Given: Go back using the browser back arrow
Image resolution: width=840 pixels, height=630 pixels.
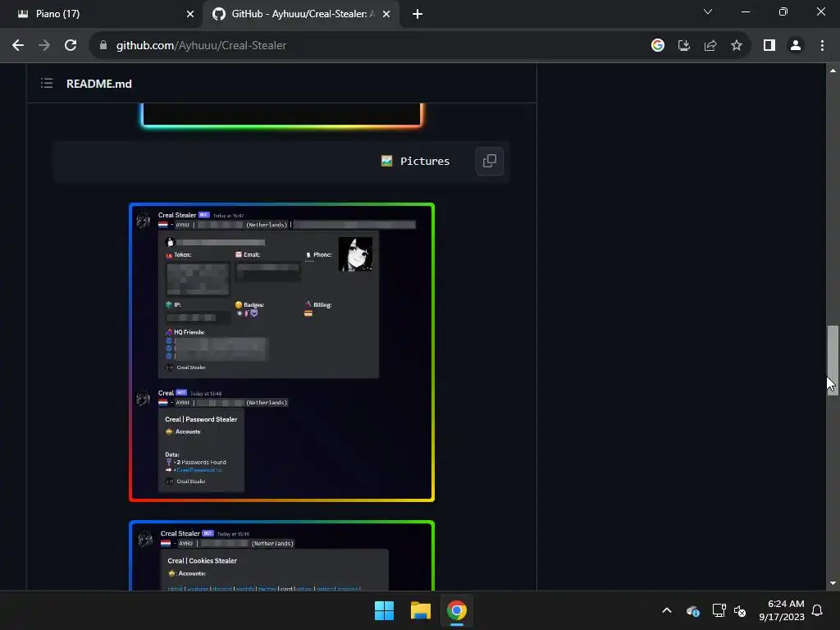Looking at the screenshot, I should point(18,46).
